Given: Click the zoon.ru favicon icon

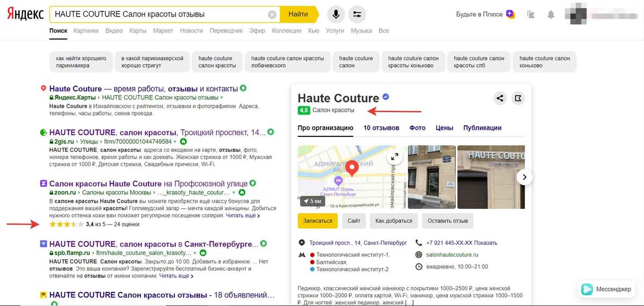Looking at the screenshot, I should coord(43,184).
